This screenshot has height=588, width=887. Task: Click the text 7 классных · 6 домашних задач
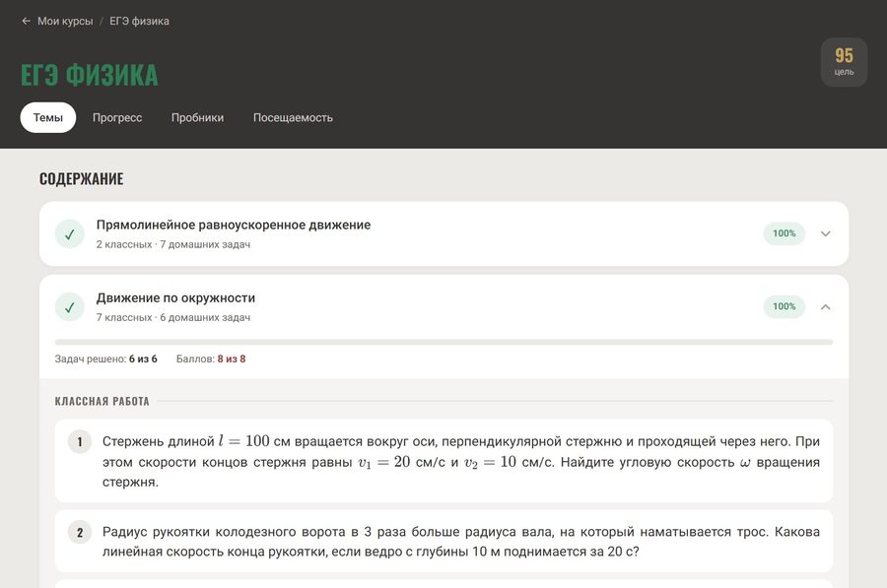(x=173, y=317)
